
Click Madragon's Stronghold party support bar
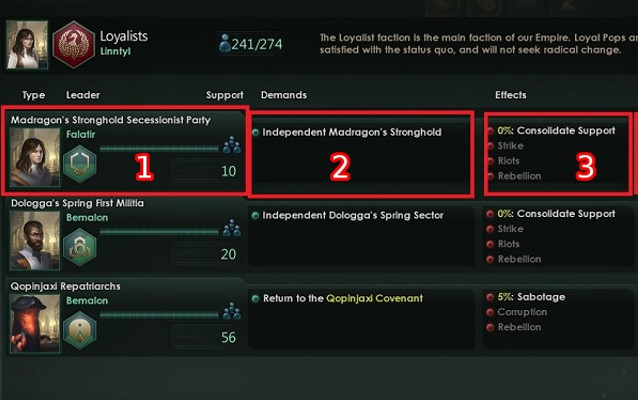pyautogui.click(x=158, y=148)
